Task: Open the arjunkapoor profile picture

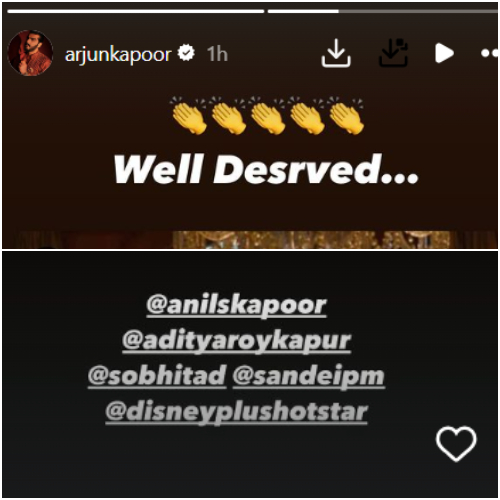Action: click(x=30, y=53)
